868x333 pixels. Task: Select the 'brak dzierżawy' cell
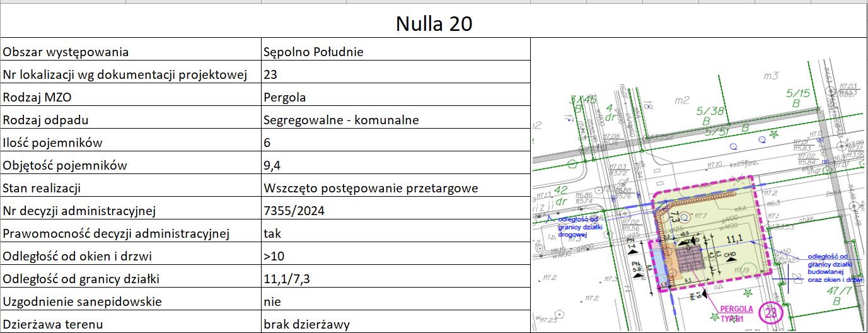point(395,325)
